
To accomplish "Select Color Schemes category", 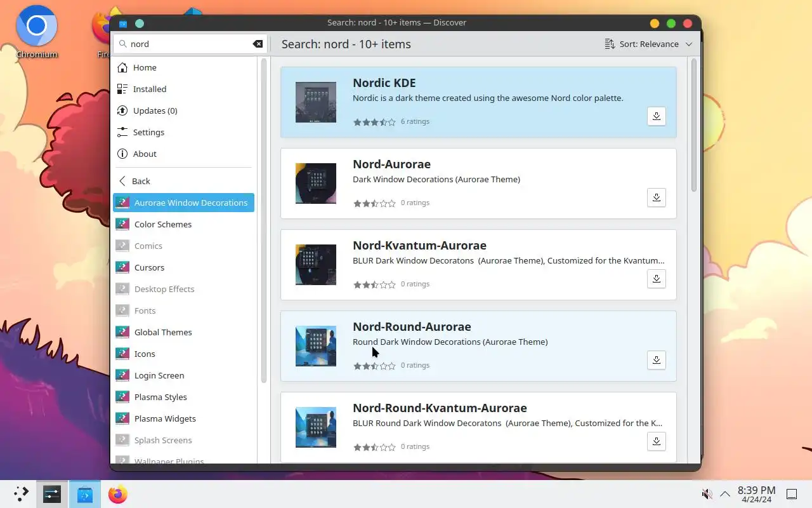I will tap(184, 224).
